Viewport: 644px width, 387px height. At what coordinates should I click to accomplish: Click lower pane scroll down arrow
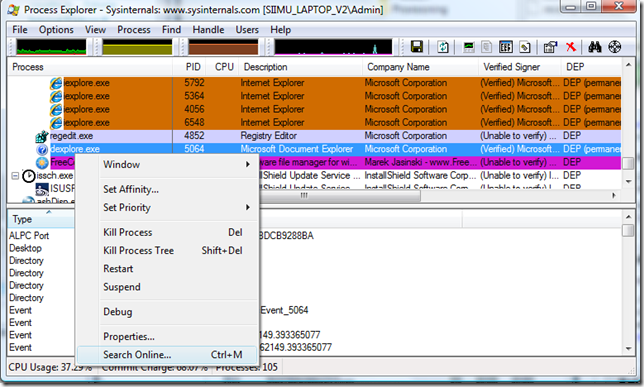click(628, 349)
